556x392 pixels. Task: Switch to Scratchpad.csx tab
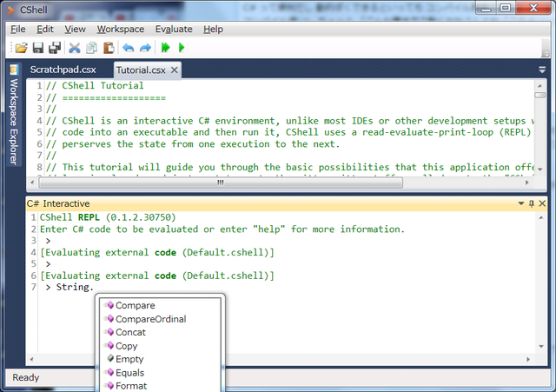tap(63, 70)
